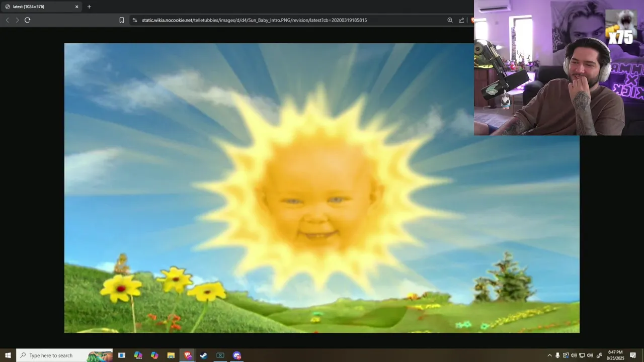Click the display tray icon with blue dot
This screenshot has width=644, height=362.
click(x=566, y=355)
